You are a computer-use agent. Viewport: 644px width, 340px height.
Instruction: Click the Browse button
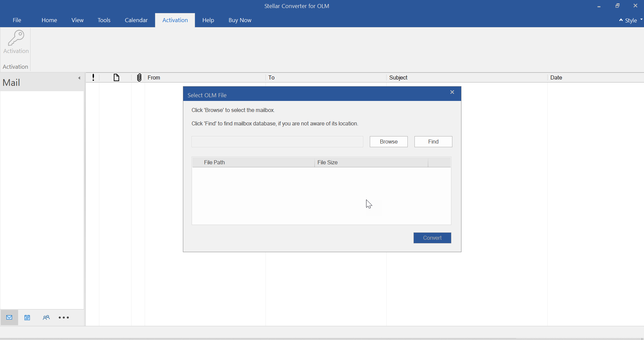[x=389, y=141]
